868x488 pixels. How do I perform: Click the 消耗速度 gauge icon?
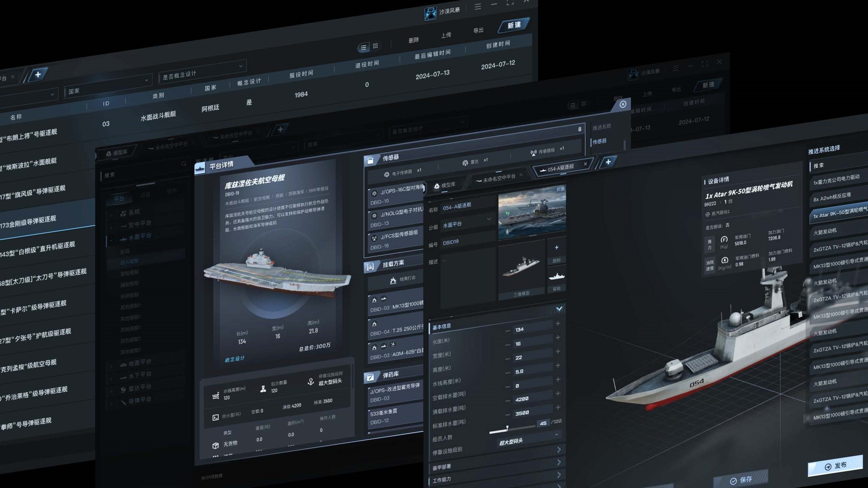[x=724, y=261]
